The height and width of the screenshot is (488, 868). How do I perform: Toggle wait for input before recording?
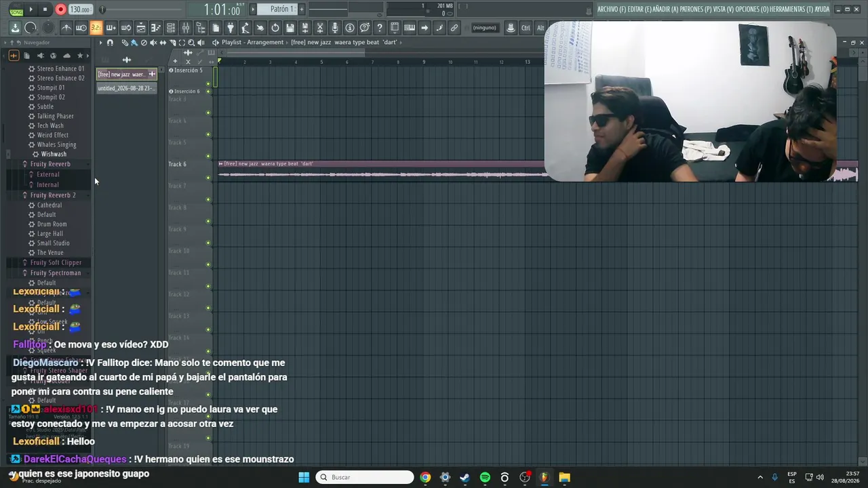(81, 28)
